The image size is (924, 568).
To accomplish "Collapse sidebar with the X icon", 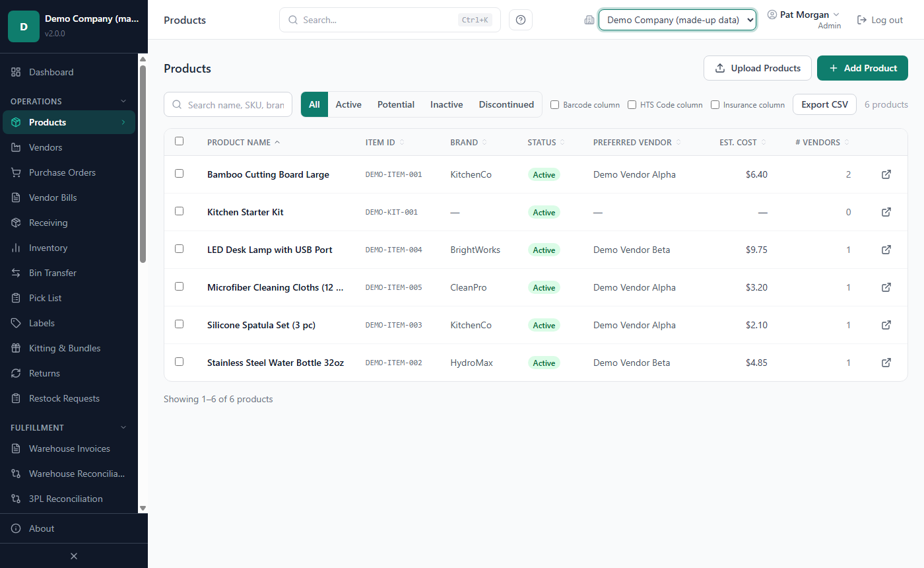I will pos(74,556).
